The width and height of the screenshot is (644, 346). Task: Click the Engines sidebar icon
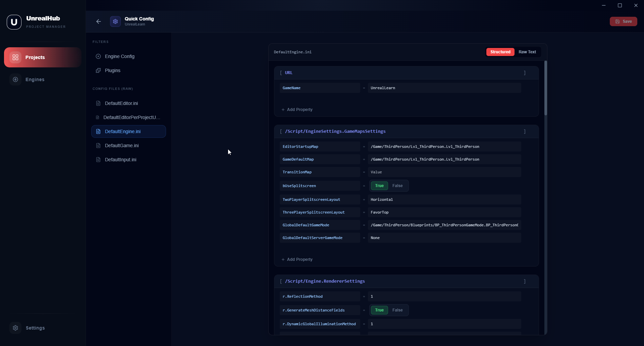(x=15, y=79)
